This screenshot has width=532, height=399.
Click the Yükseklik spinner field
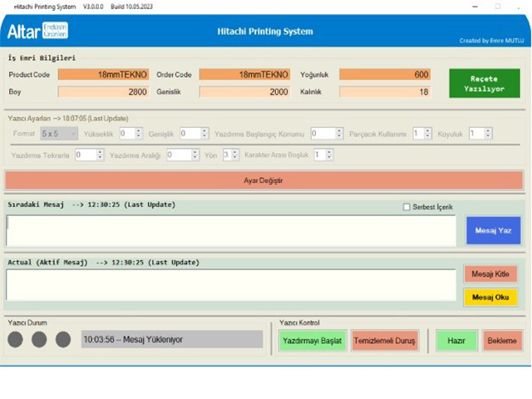131,134
